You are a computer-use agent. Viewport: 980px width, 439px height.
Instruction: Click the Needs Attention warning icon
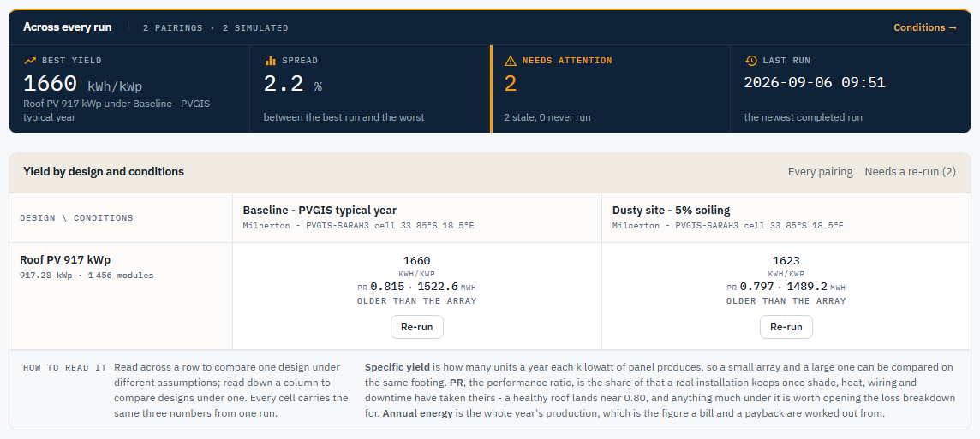point(510,61)
